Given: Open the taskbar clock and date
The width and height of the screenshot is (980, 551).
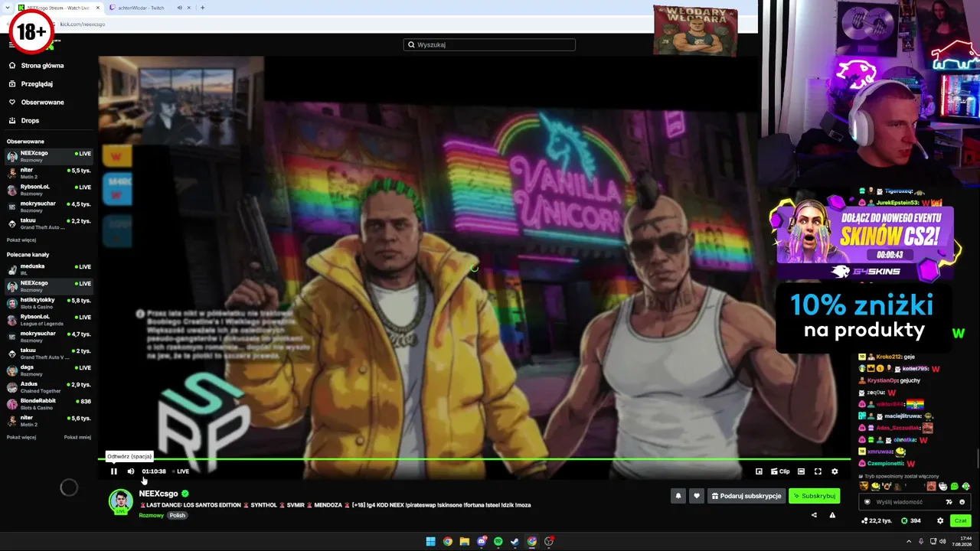Looking at the screenshot, I should (x=962, y=542).
